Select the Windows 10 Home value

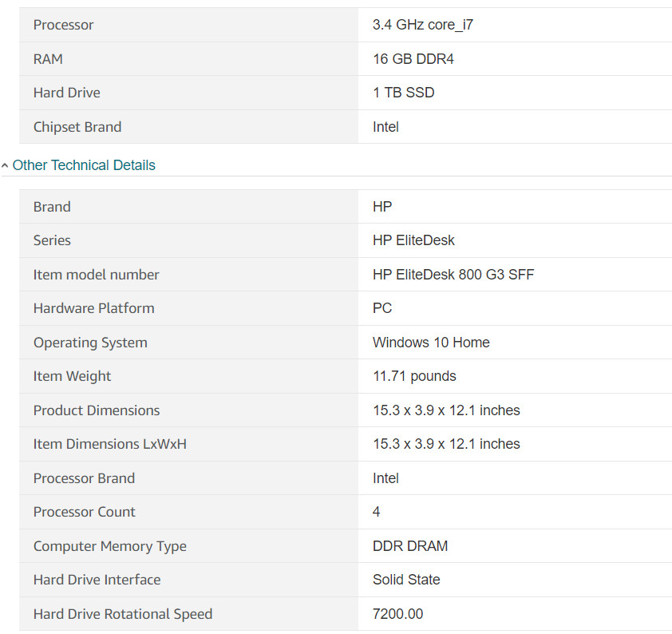pos(431,342)
